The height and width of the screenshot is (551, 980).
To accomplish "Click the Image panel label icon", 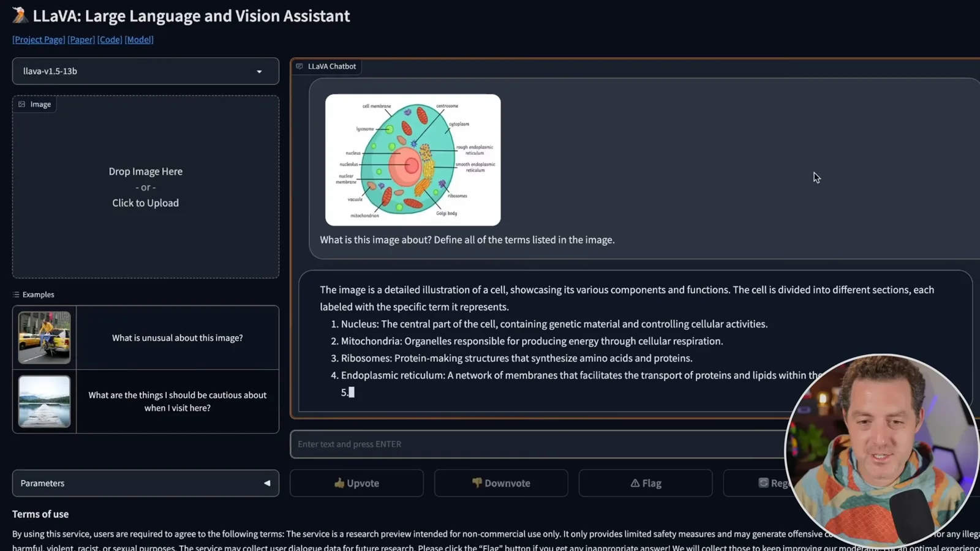I will (x=22, y=105).
